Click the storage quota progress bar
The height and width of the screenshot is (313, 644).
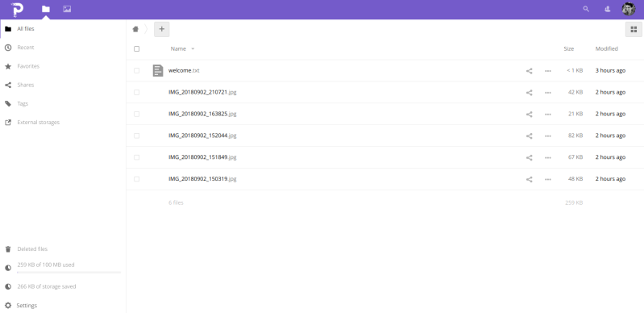69,273
